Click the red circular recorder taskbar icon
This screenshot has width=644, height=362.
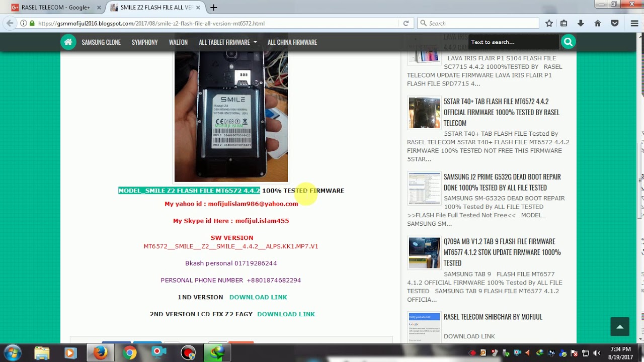(x=188, y=353)
